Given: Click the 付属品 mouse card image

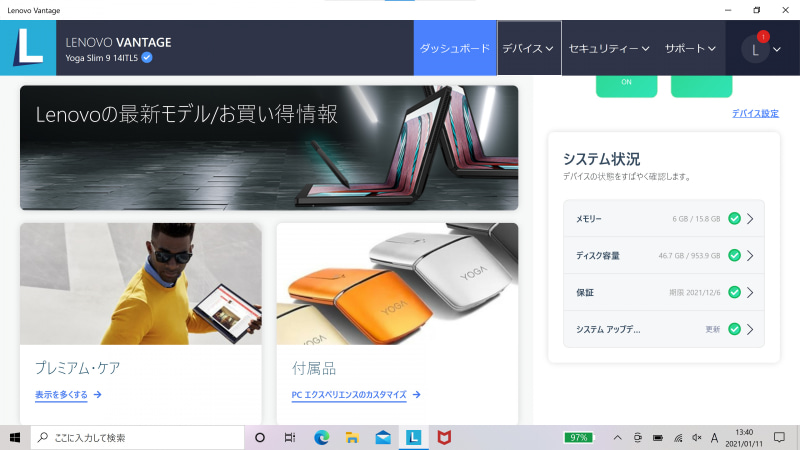Looking at the screenshot, I should tap(397, 284).
